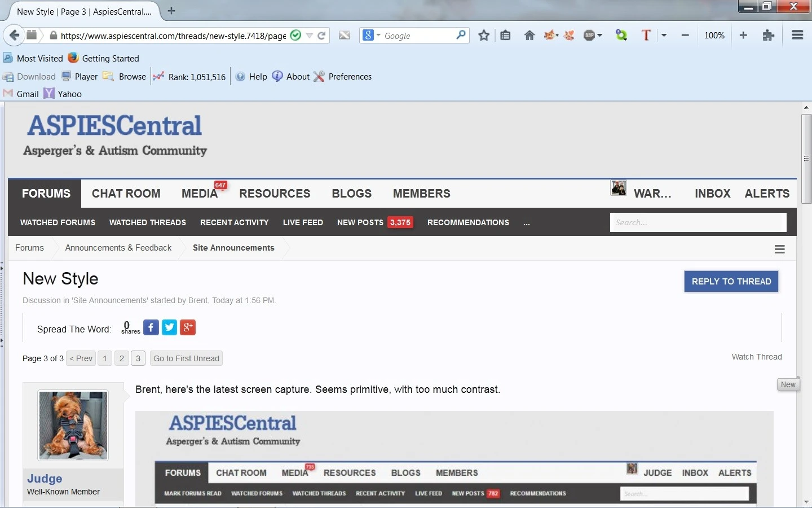Open the CHAT ROOM tab

pyautogui.click(x=126, y=194)
